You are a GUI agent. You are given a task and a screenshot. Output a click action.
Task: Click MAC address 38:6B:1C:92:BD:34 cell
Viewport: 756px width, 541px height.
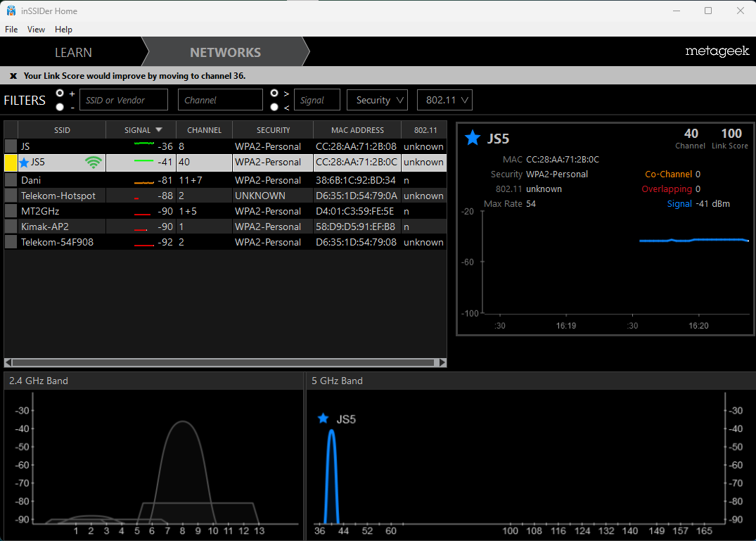click(x=357, y=180)
